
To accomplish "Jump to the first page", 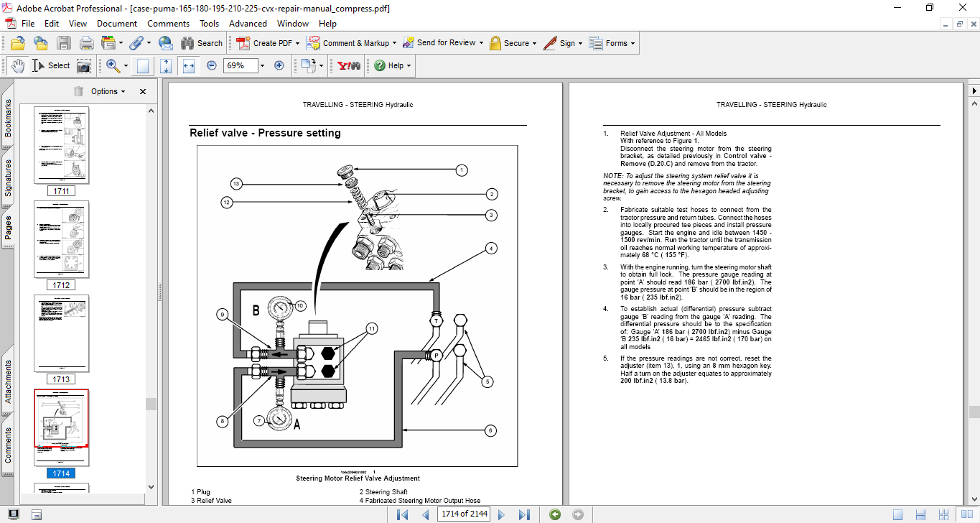I will [403, 514].
